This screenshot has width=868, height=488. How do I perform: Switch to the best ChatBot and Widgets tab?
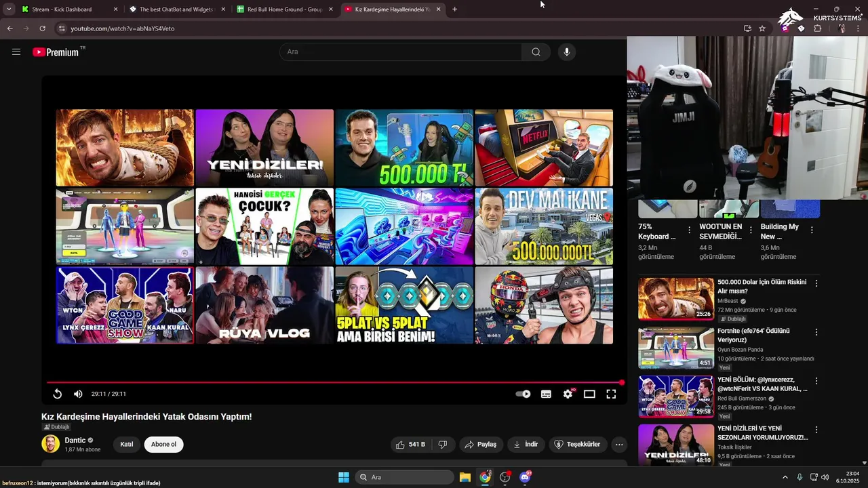point(176,9)
